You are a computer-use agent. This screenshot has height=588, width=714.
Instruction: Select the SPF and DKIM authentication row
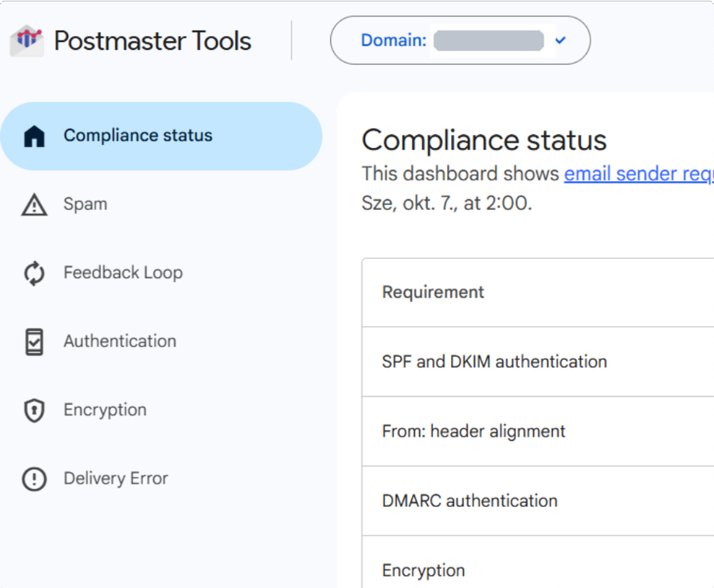(538, 362)
